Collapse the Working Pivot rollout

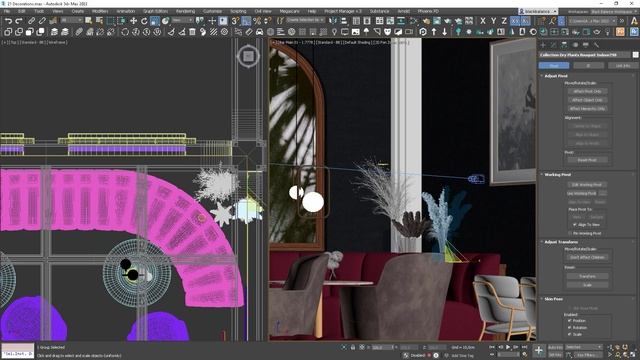pyautogui.click(x=557, y=175)
